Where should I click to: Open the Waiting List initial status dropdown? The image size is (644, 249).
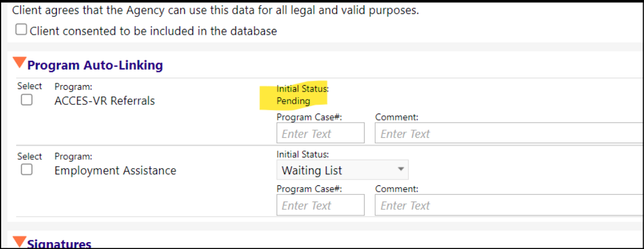(343, 170)
